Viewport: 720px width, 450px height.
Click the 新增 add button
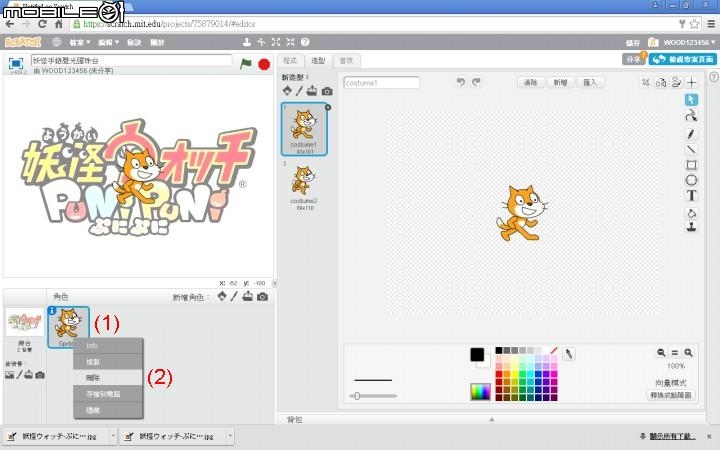click(560, 83)
